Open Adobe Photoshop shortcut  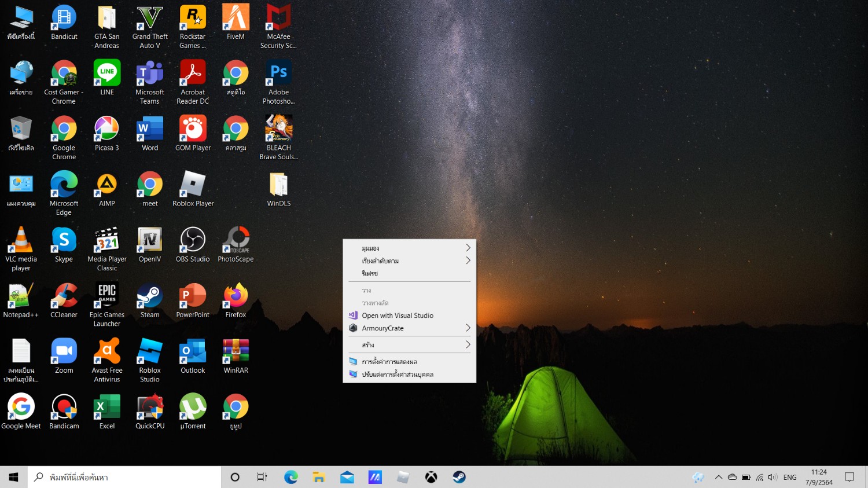click(278, 83)
